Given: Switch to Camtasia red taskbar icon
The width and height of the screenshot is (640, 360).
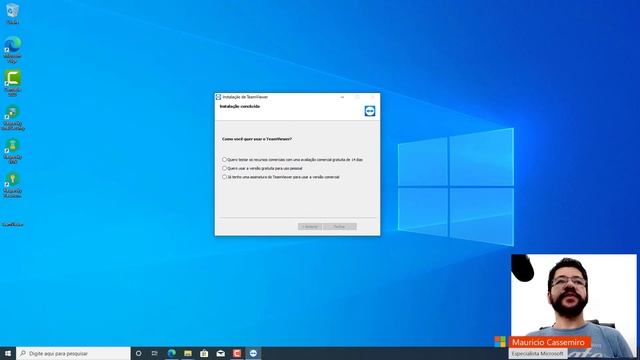Looking at the screenshot, I should 237,353.
